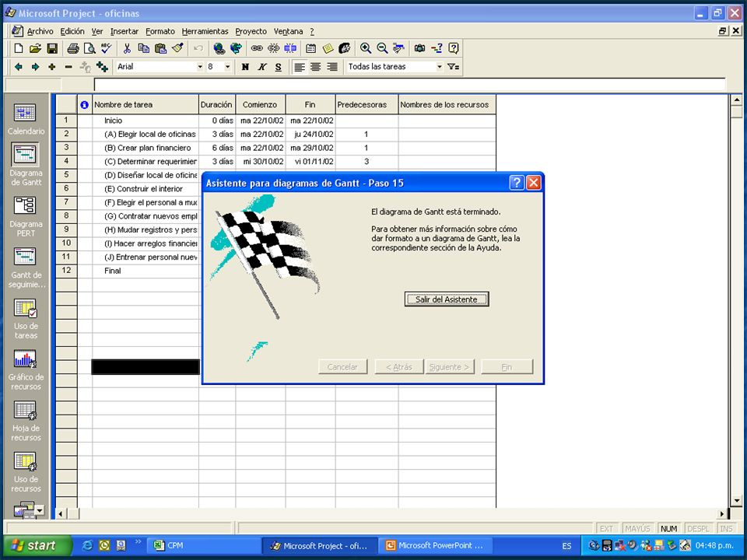
Task: Center-align the text
Action: point(315,67)
